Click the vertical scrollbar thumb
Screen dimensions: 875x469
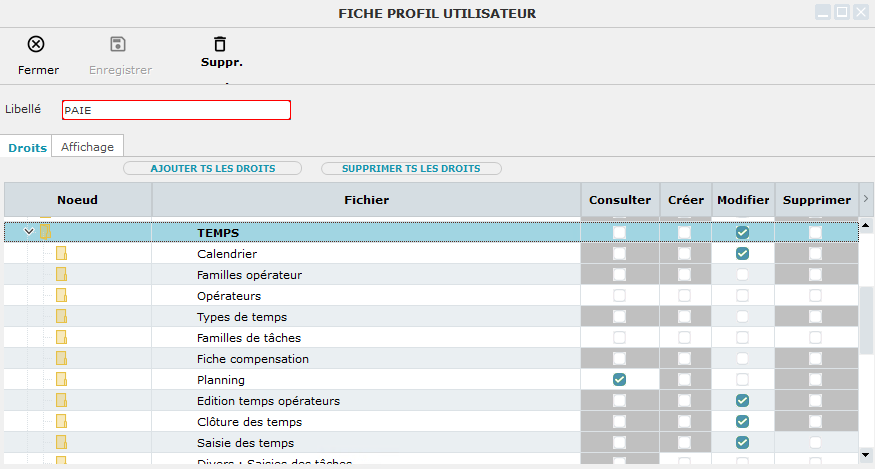click(866, 320)
